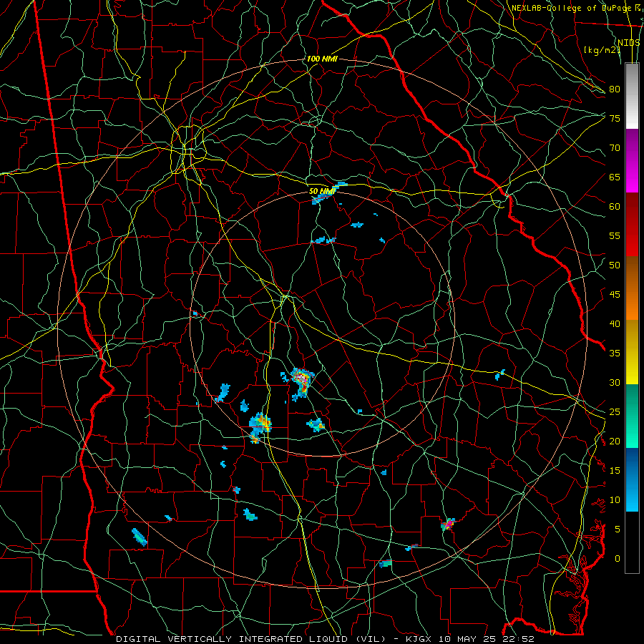This screenshot has height=644, width=644.
Task: Pick the yellow segment of the color bar
Action: [x=632, y=352]
